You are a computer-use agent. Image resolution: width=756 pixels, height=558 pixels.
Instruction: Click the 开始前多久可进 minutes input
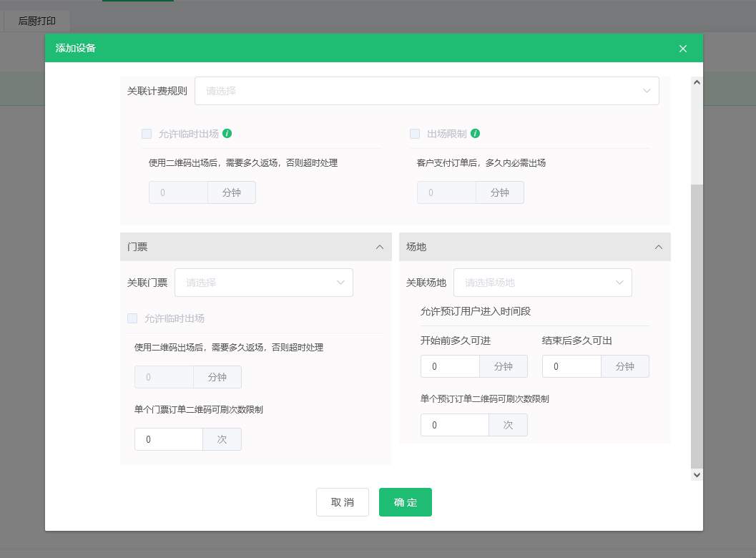[x=450, y=366]
